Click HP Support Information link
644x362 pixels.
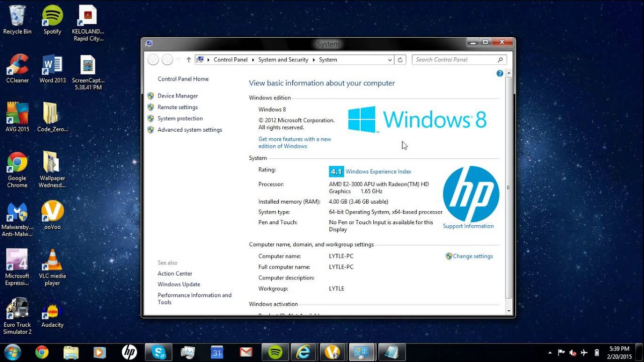[468, 226]
